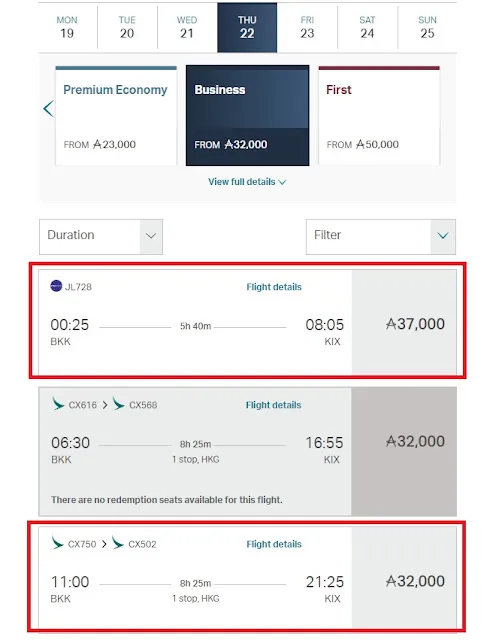Open Flight details for CX616 itinerary
Viewport: 502px width, 640px height.
coord(273,405)
